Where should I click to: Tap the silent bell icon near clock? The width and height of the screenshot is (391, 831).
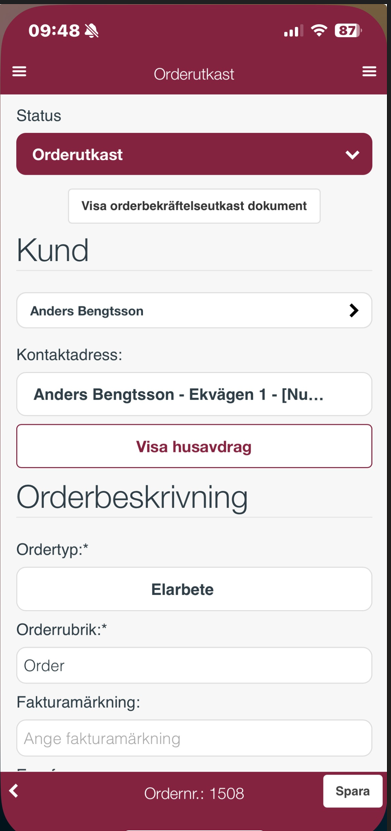pyautogui.click(x=92, y=31)
